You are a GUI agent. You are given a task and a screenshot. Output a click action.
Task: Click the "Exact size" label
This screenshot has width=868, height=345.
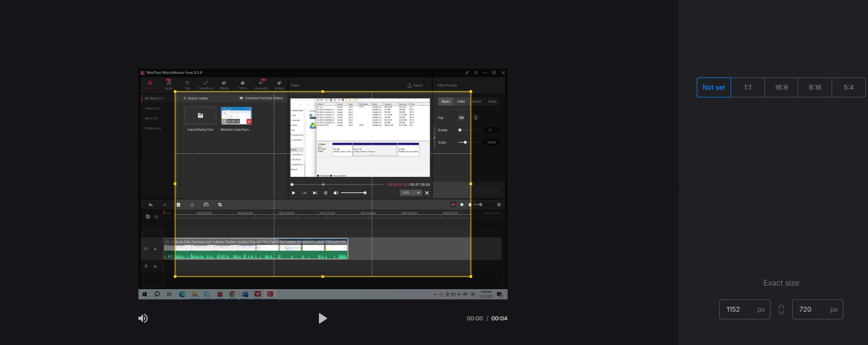pos(781,283)
